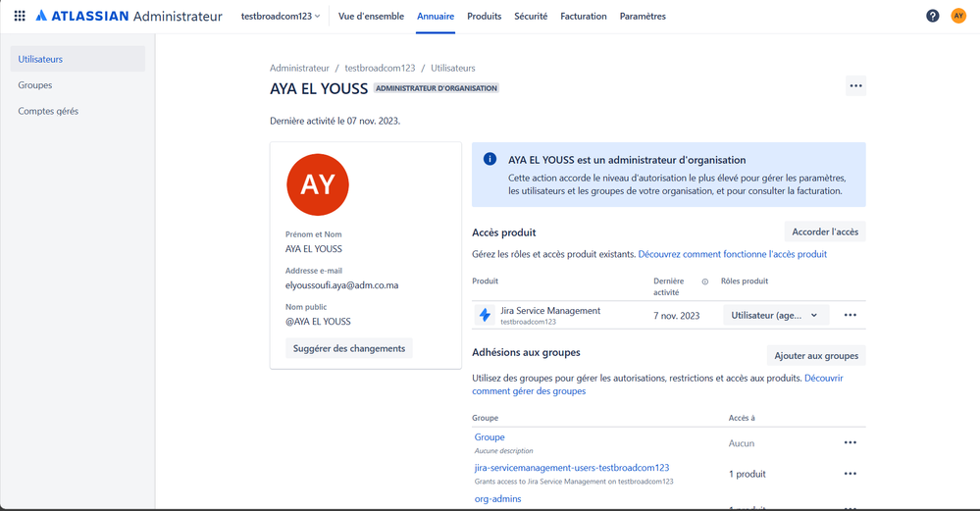Click the email elyoussoufi.aya@adm.co.ma
980x511 pixels.
[x=342, y=284]
